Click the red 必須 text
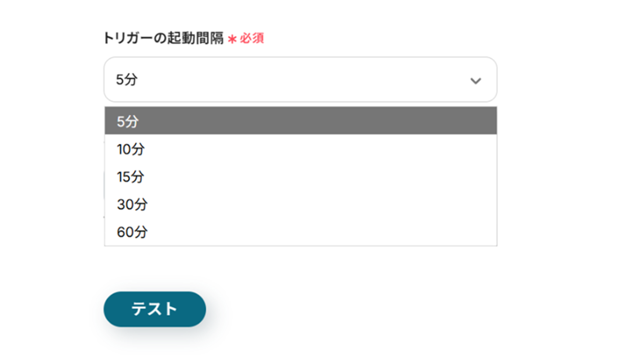This screenshot has width=619, height=364. pyautogui.click(x=252, y=38)
